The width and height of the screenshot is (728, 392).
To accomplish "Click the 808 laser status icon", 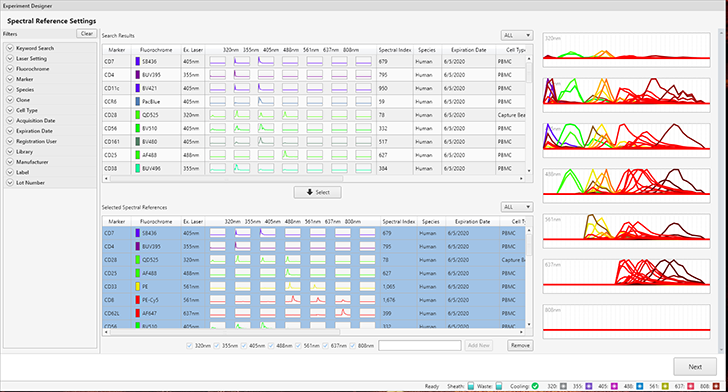I will tap(716, 386).
